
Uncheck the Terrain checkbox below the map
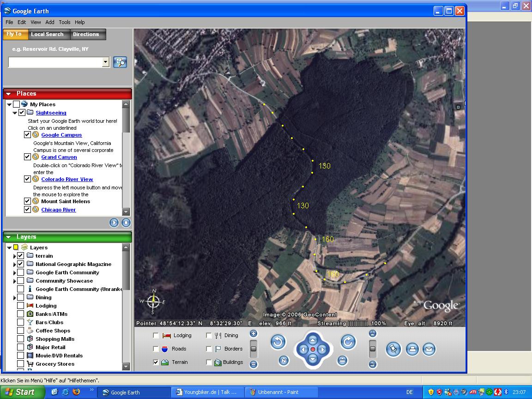pos(156,362)
